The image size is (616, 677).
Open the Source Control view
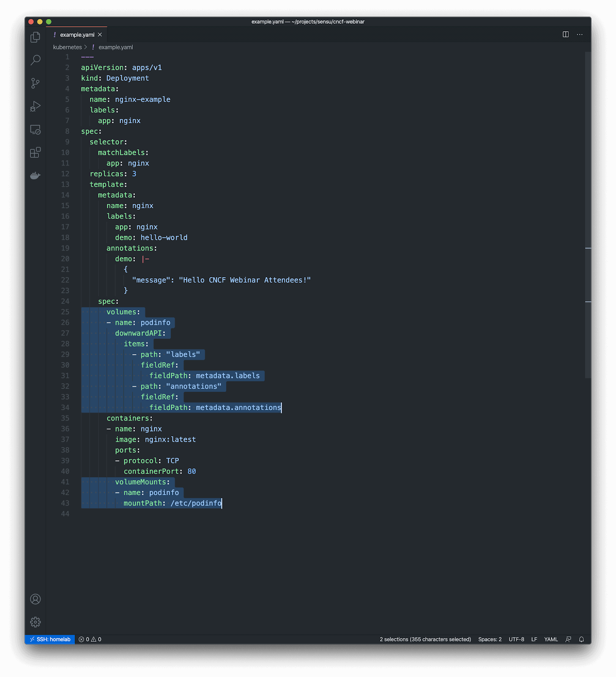pos(36,83)
